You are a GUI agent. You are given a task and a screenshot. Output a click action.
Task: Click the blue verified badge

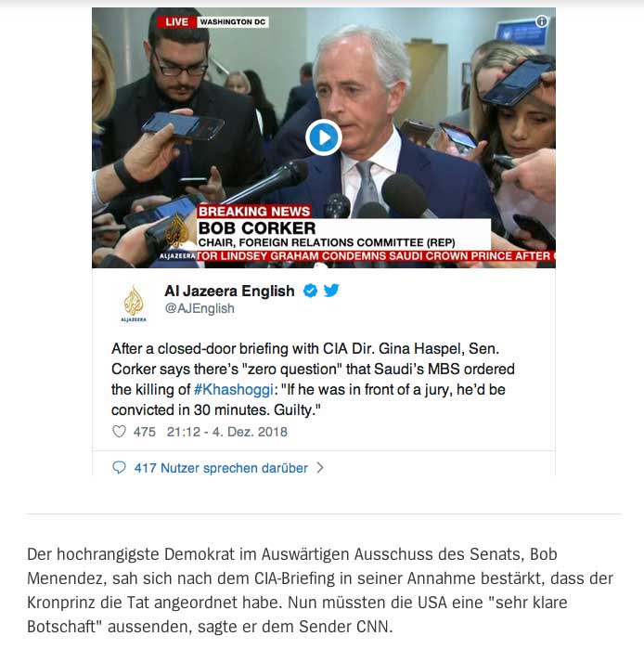310,291
